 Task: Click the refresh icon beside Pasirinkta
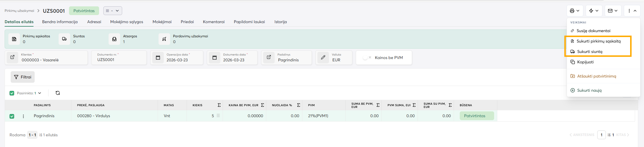click(58, 93)
